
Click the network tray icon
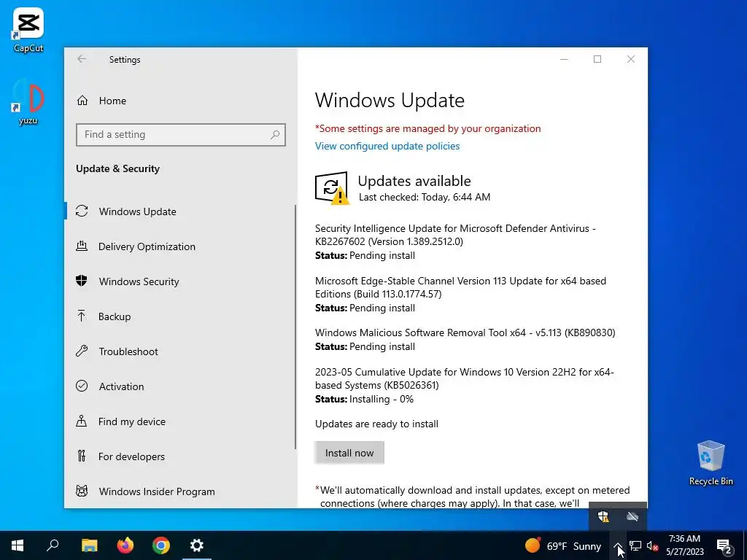point(635,545)
